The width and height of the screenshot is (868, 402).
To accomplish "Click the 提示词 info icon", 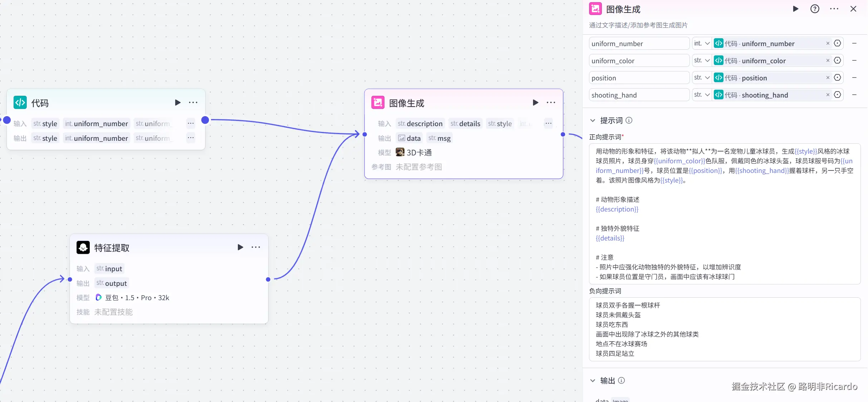I will [629, 120].
